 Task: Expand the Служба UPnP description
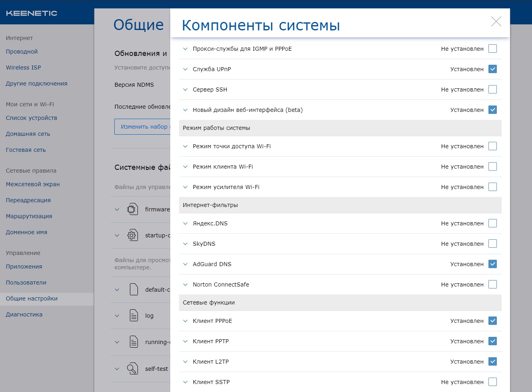click(185, 69)
